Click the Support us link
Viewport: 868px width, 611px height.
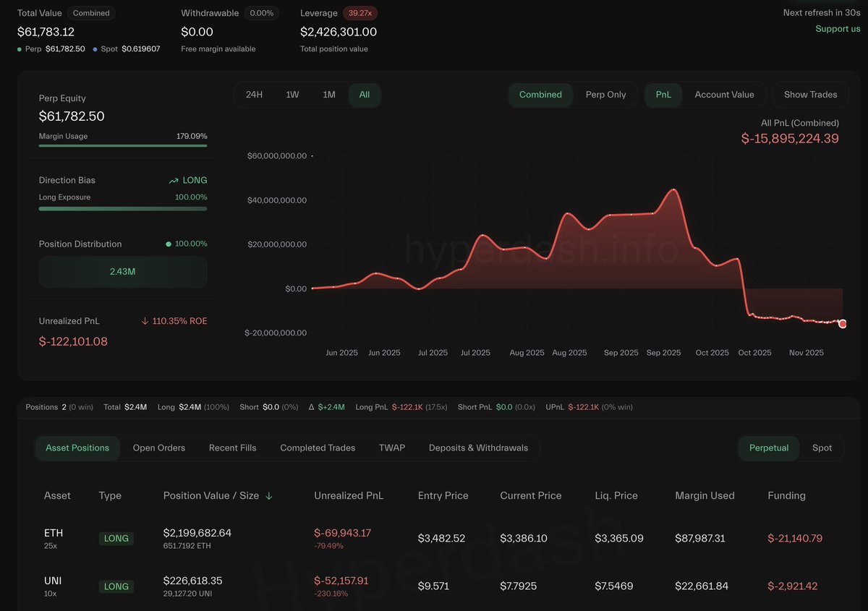click(838, 29)
